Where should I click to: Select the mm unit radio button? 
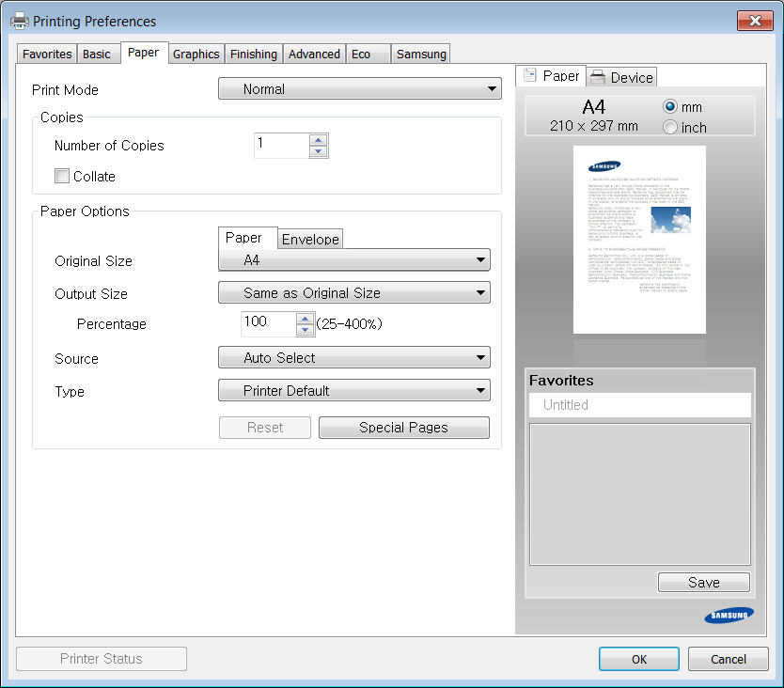(x=670, y=106)
